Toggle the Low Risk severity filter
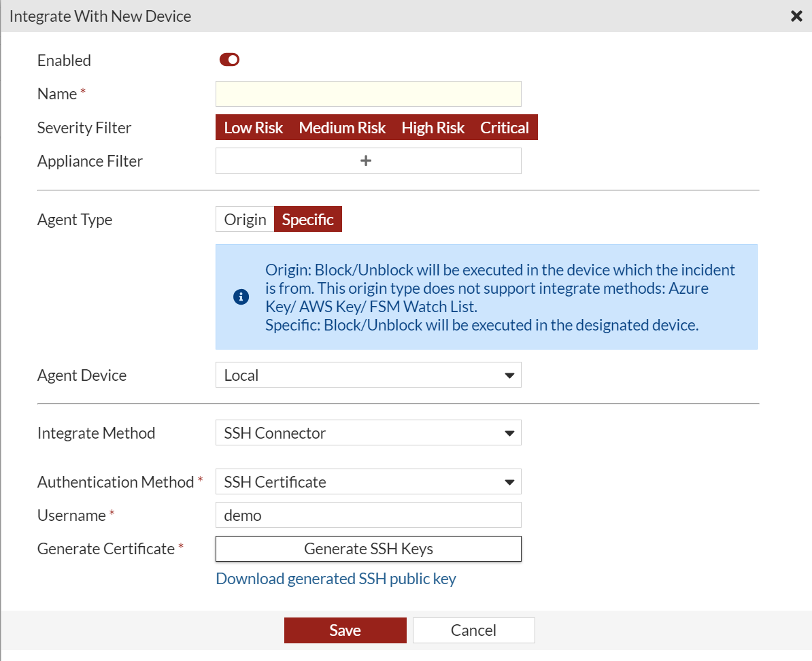Viewport: 812px width, 661px height. coord(253,128)
